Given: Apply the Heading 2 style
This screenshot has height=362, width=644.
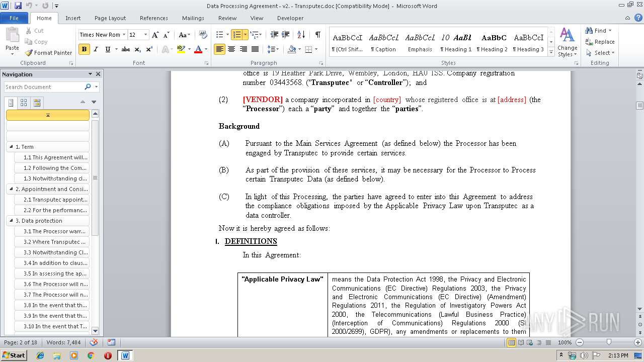Looking at the screenshot, I should click(x=492, y=42).
